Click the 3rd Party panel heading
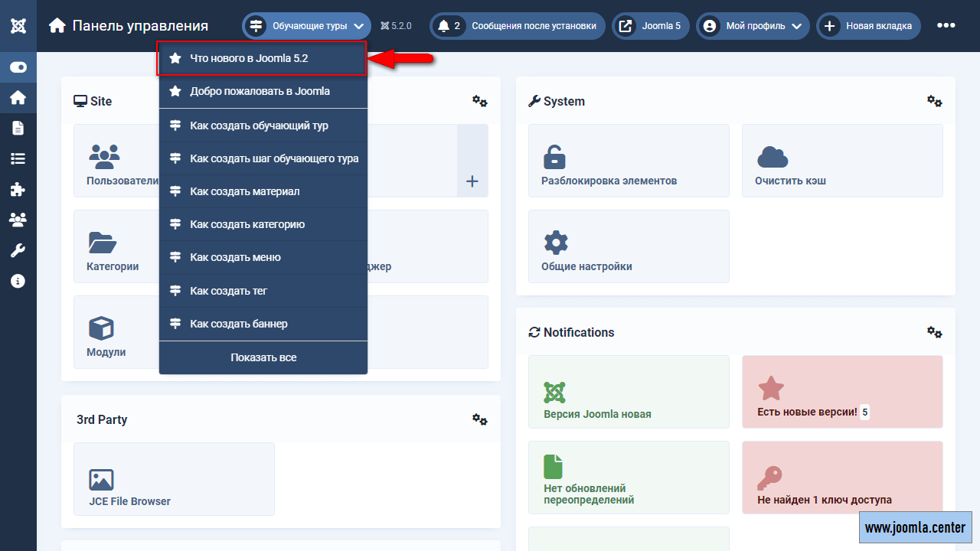The height and width of the screenshot is (551, 980). (102, 419)
